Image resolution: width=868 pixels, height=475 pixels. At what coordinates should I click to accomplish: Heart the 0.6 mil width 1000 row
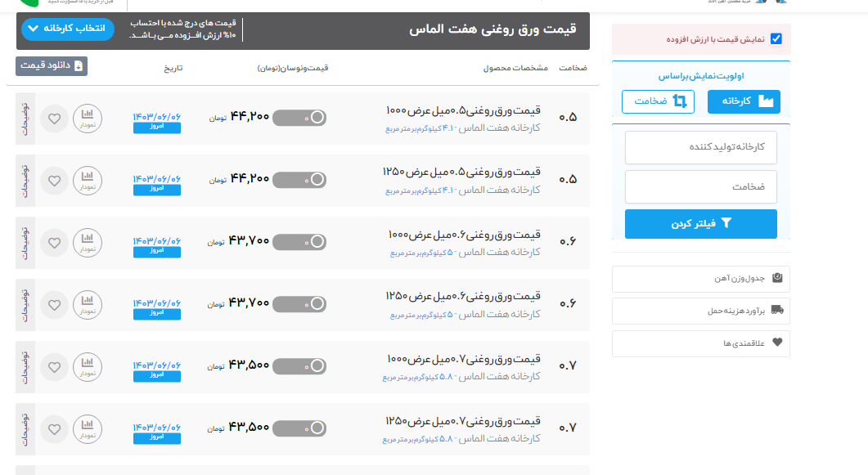pos(54,242)
